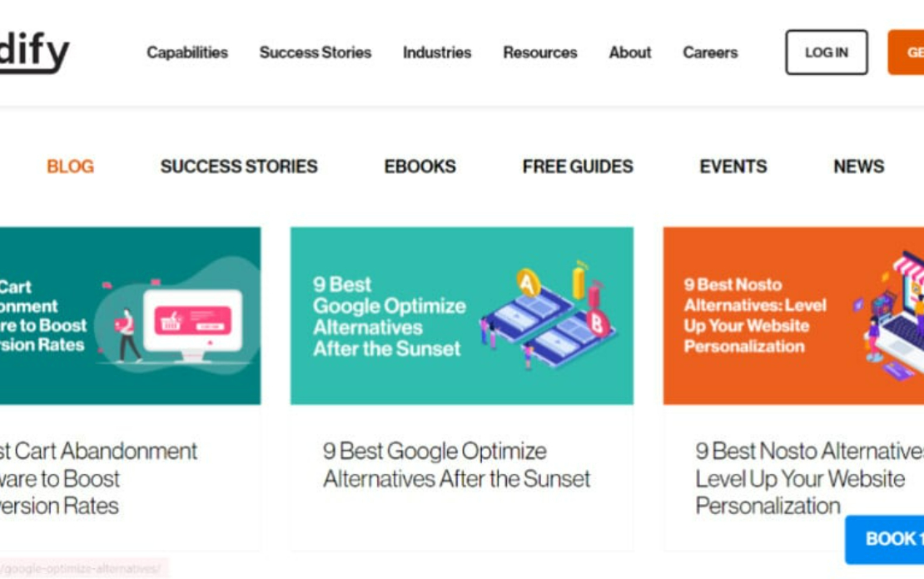Click the LOG IN button
Viewport: 924px width, 579px height.
pos(826,52)
